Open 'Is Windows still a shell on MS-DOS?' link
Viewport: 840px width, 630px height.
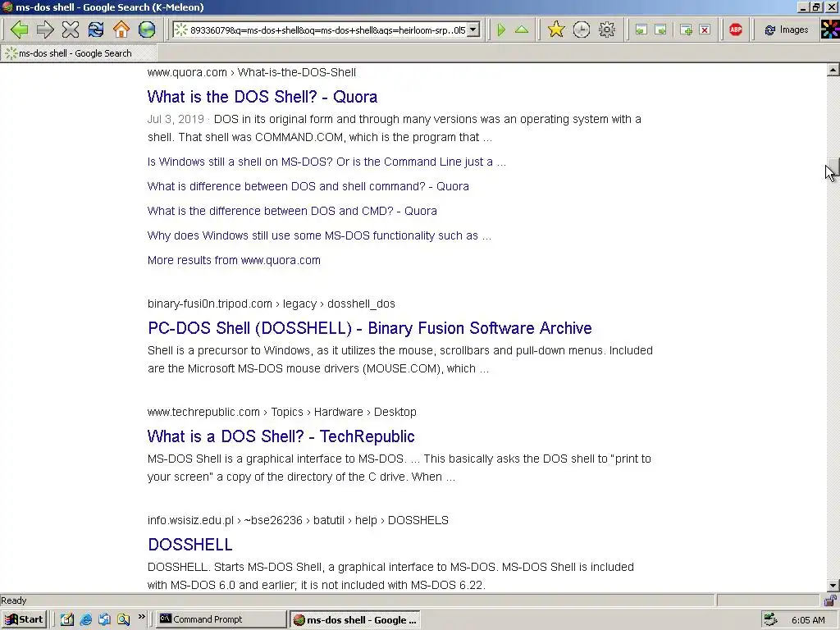click(326, 162)
